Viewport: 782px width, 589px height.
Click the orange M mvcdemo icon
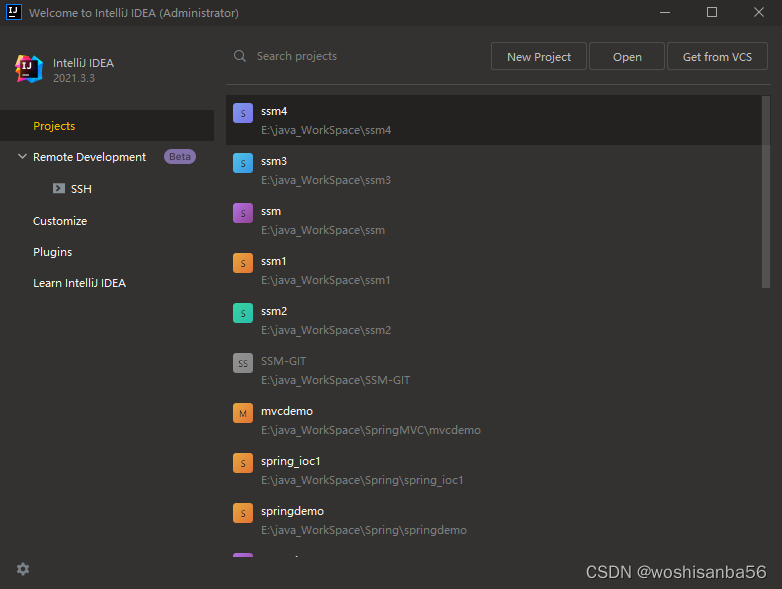coord(243,413)
